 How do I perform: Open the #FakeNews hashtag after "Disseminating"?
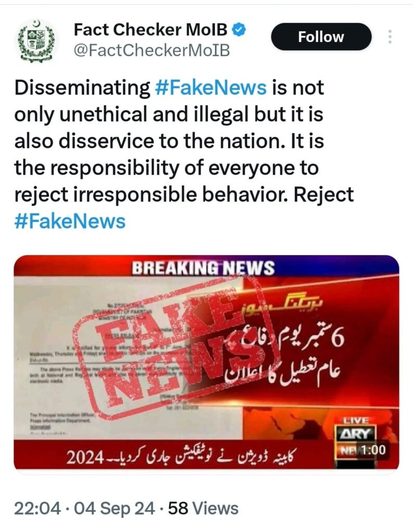click(211, 88)
